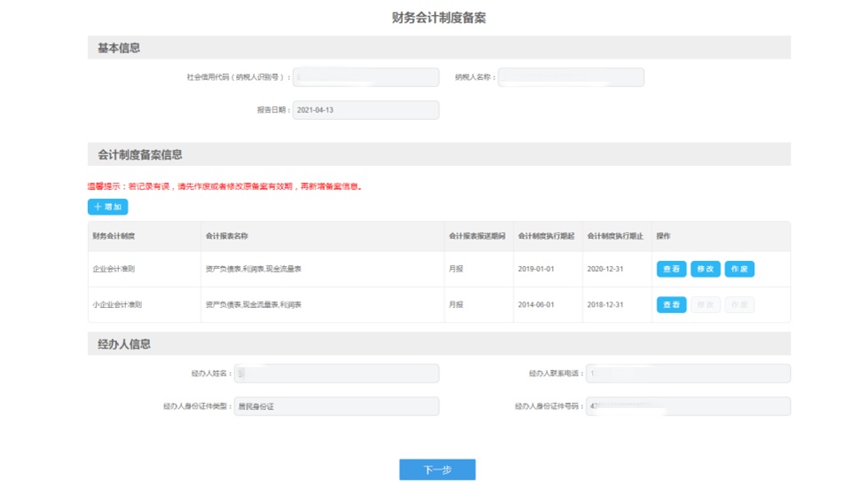Click the 经办人姓名 input field
This screenshot has width=868, height=503.
(336, 373)
